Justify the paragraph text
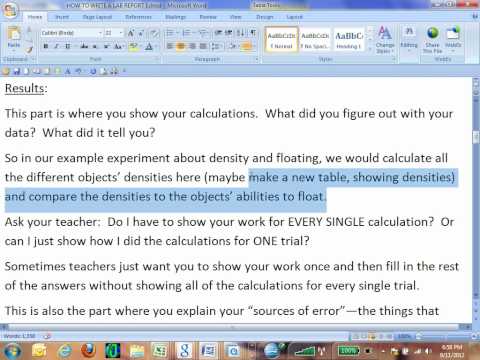480x360 pixels. [203, 46]
